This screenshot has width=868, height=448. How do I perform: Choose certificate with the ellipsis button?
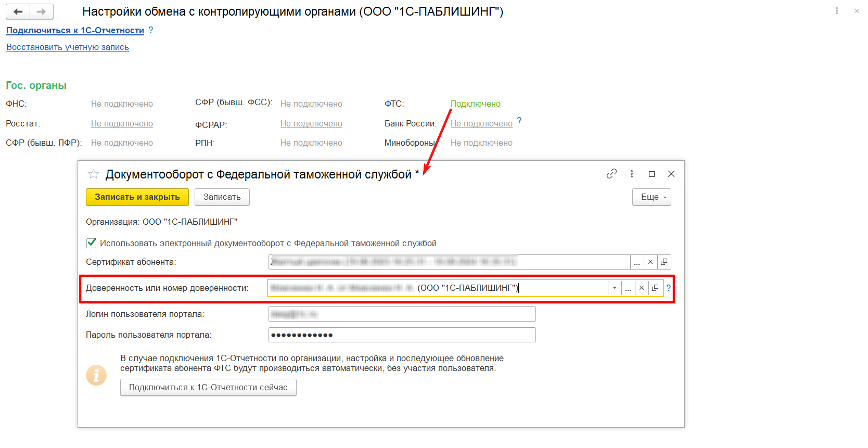(637, 262)
